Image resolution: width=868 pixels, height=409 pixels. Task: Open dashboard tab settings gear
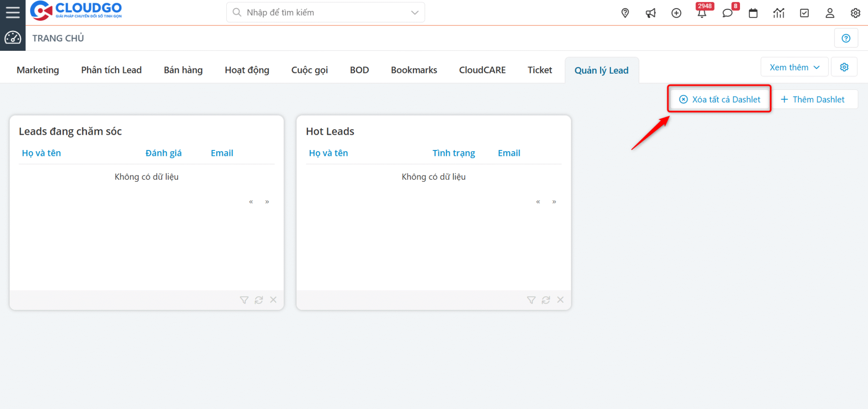844,67
